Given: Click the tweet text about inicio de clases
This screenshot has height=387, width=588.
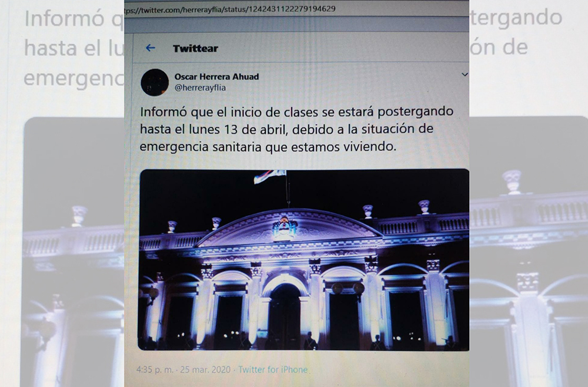Looking at the screenshot, I should [296, 129].
